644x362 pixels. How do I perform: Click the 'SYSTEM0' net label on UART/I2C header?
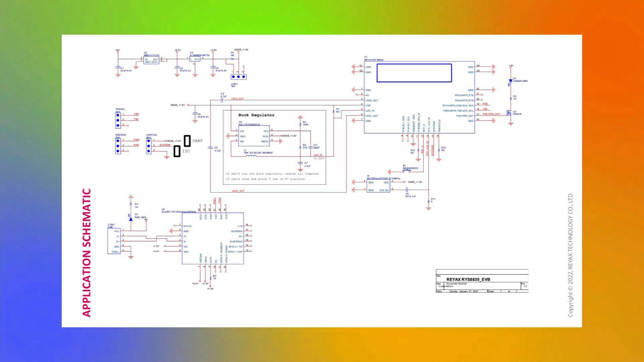point(165,145)
